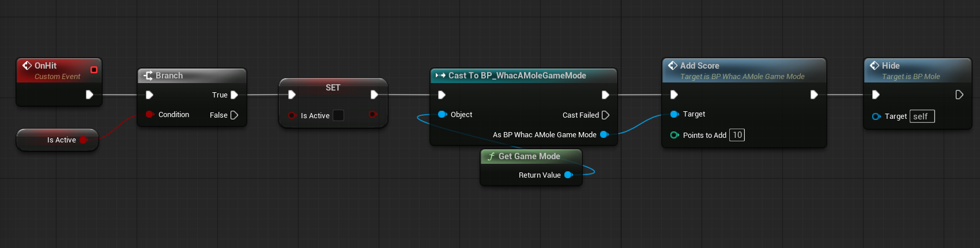Click the Add Score execution output pin
Image resolution: width=980 pixels, height=248 pixels.
click(x=814, y=95)
